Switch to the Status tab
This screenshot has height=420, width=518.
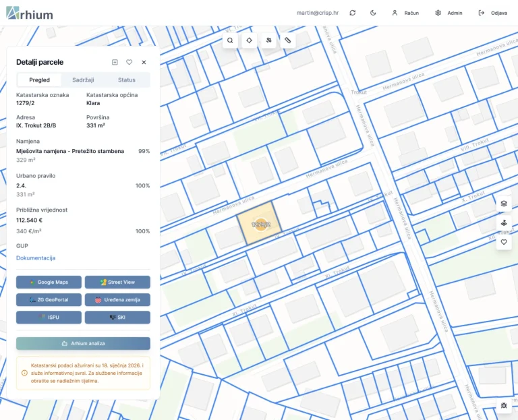coord(127,80)
